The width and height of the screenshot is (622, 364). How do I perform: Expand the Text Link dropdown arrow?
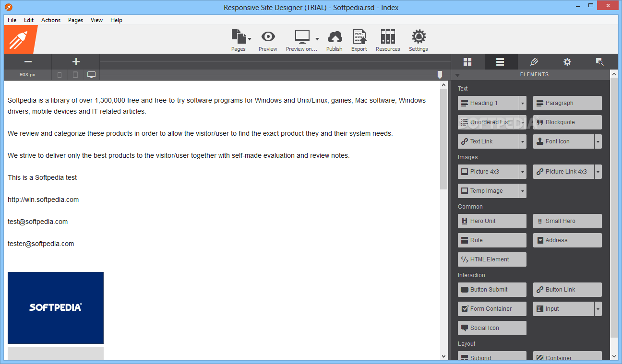pyautogui.click(x=523, y=141)
